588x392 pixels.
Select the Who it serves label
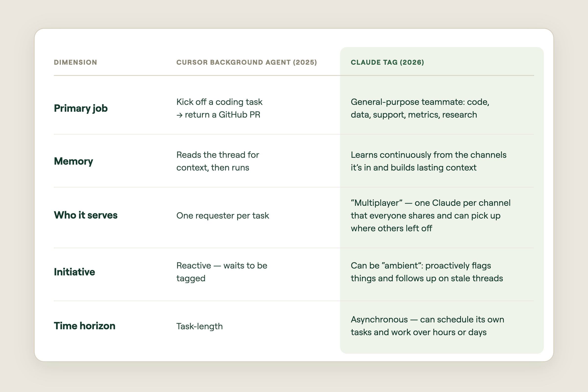click(x=86, y=215)
